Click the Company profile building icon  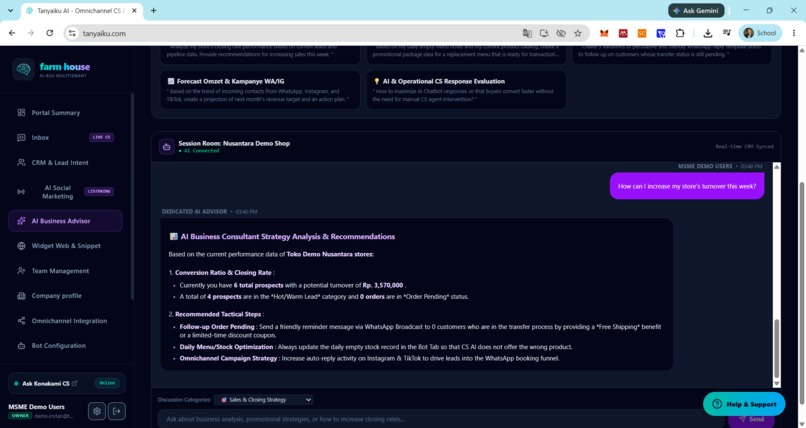[x=21, y=295]
